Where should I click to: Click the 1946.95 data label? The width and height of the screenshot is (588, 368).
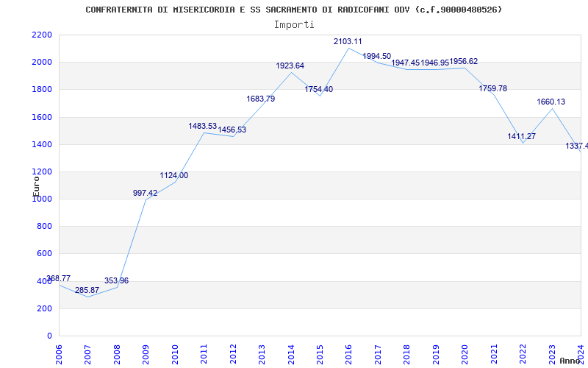coord(434,63)
